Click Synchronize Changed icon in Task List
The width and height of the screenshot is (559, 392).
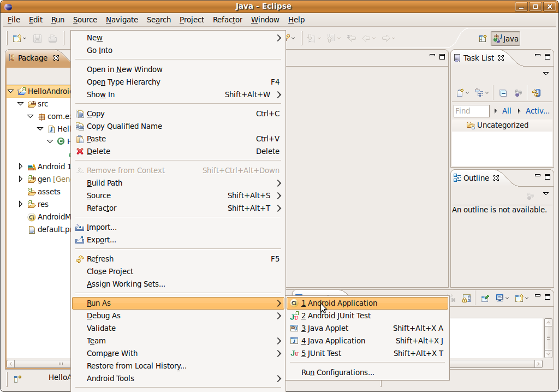point(537,93)
